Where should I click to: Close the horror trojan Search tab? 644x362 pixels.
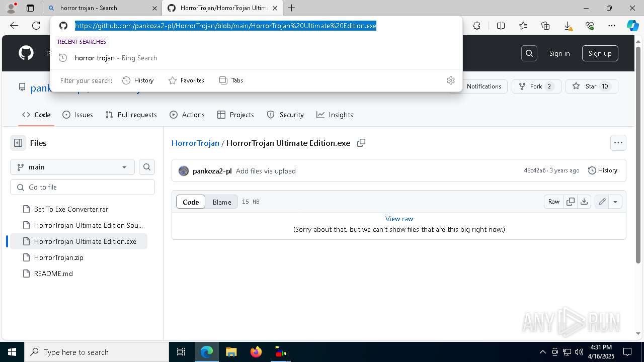click(x=154, y=8)
